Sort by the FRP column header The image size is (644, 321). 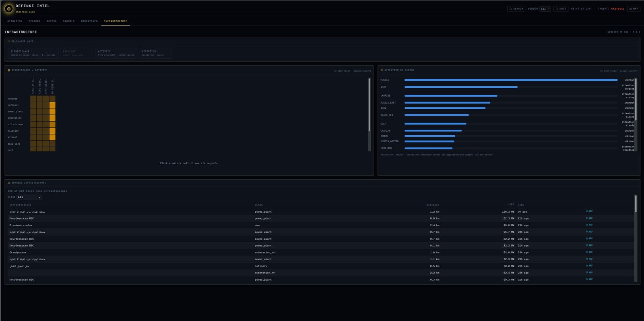[x=511, y=205]
